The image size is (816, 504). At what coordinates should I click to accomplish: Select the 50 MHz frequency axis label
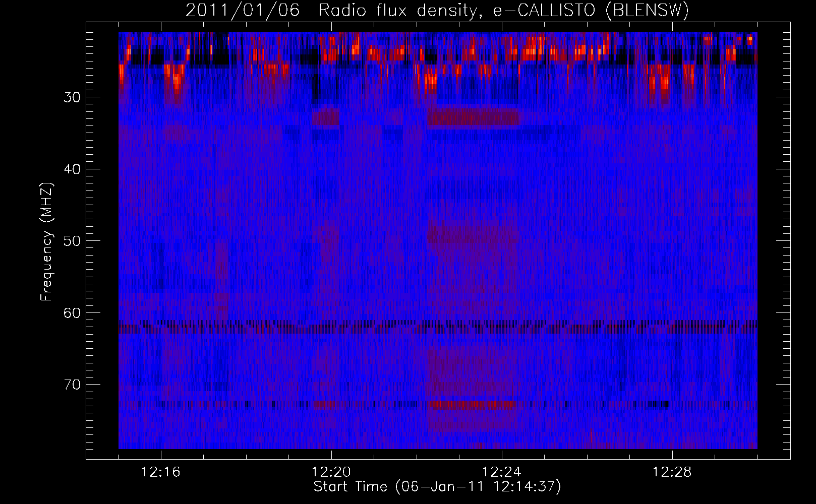click(72, 241)
